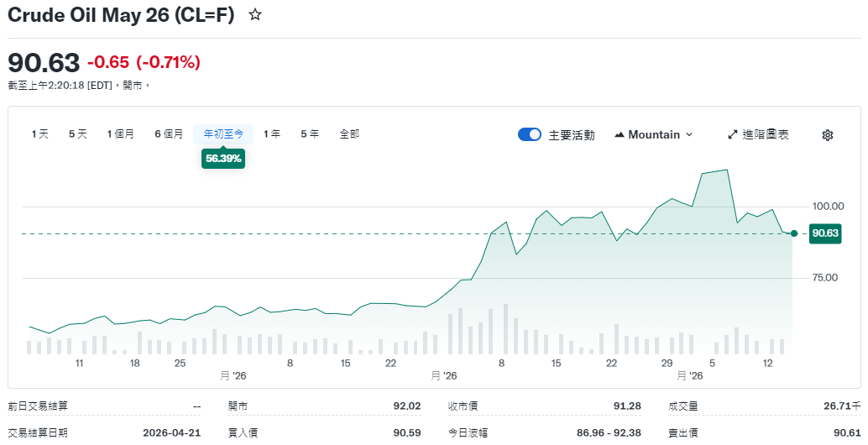The height and width of the screenshot is (445, 868).
Task: Click the -0.65 price change value
Action: pos(108,62)
